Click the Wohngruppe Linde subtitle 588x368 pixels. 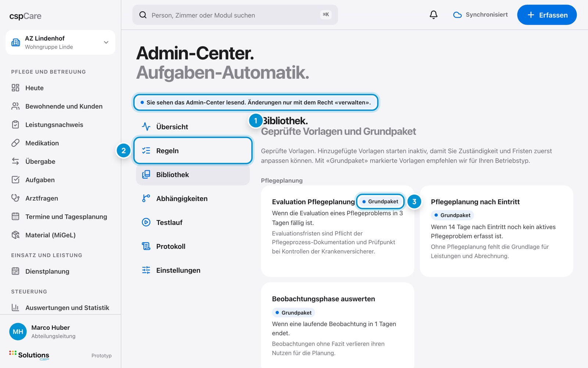49,47
